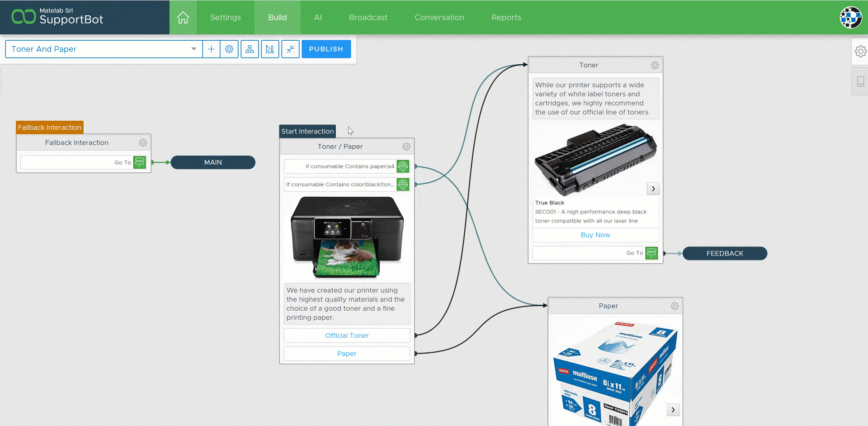The width and height of the screenshot is (868, 426).
Task: Click the Buy Now link
Action: (595, 235)
